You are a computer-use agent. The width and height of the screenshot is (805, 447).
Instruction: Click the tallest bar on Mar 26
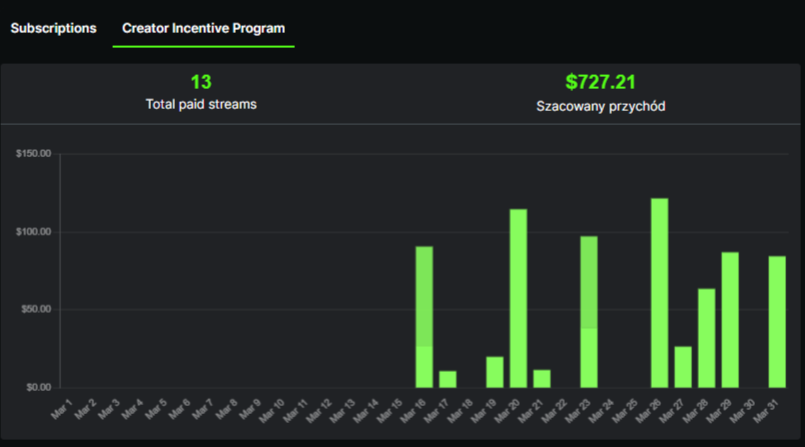click(659, 293)
